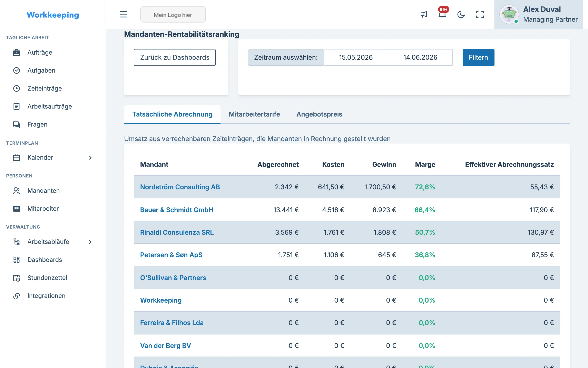
Task: Click the Arbeitsabläufe workflow icon
Action: tap(16, 242)
